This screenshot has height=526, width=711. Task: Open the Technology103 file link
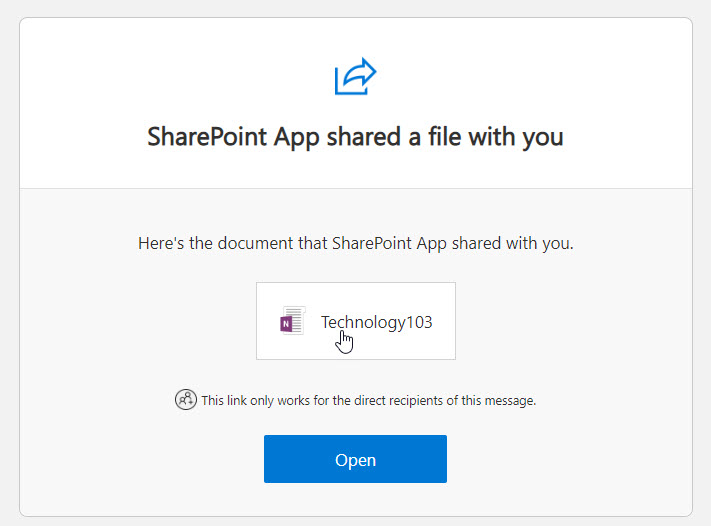pyautogui.click(x=377, y=322)
